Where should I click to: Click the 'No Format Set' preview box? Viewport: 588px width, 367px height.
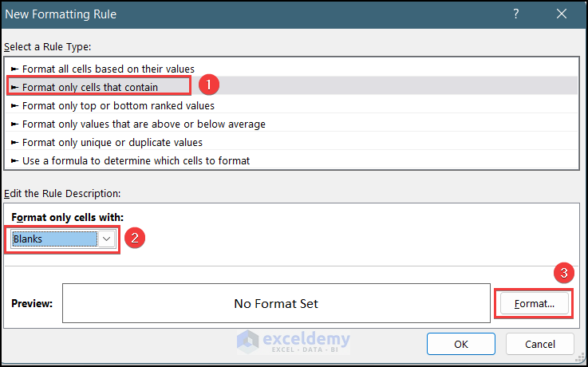tap(276, 304)
